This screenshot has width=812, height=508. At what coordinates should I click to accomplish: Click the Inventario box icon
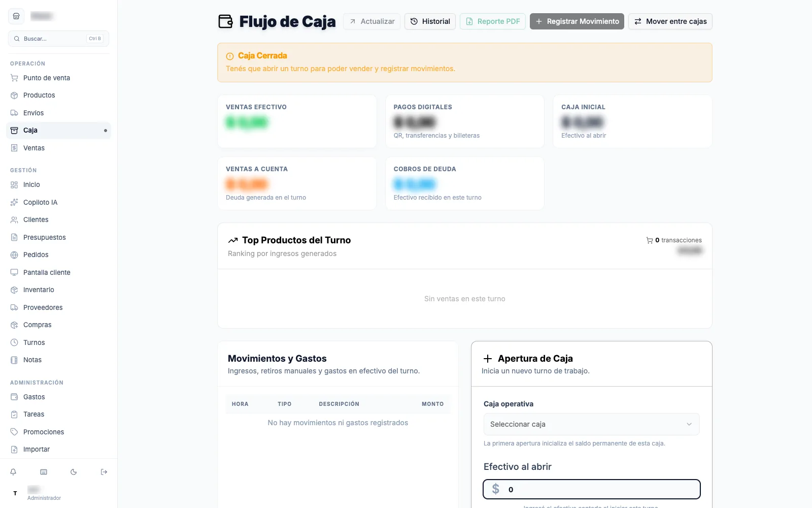(x=14, y=290)
